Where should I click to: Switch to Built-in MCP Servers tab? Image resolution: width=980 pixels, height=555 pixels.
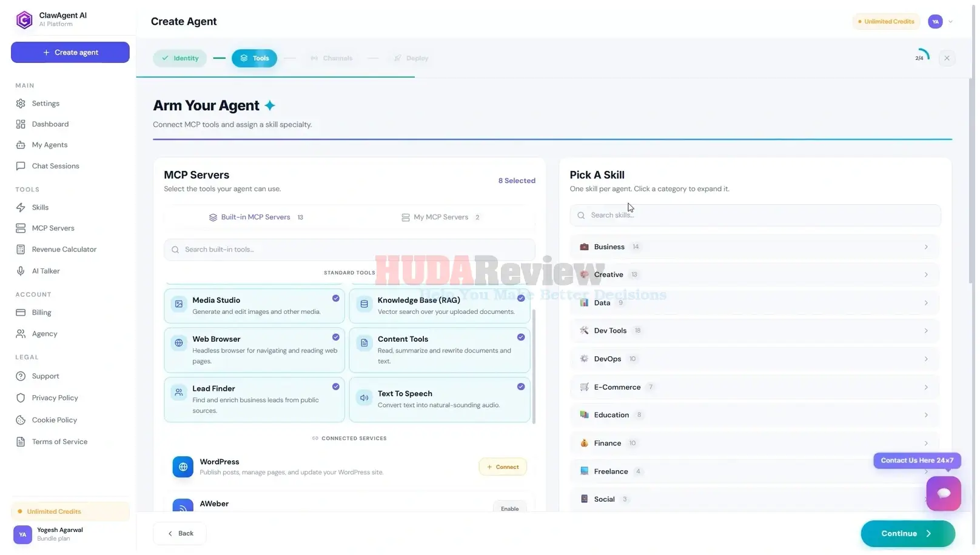pyautogui.click(x=256, y=218)
